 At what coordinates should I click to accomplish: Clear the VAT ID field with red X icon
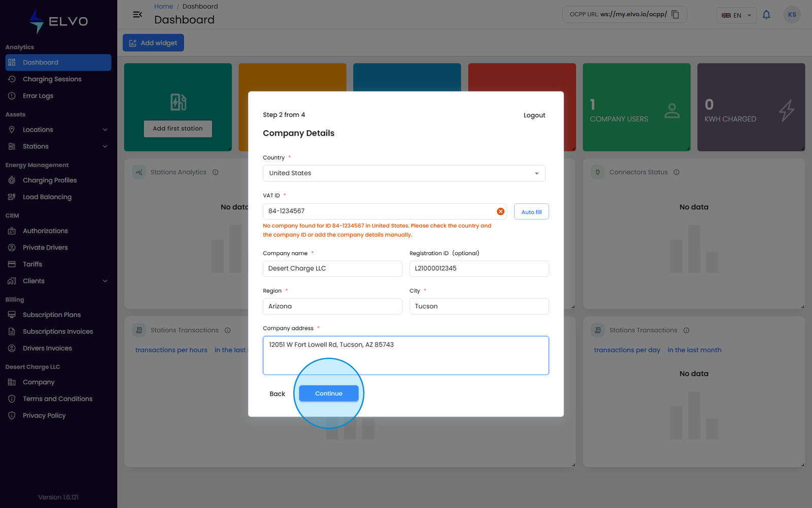[500, 211]
